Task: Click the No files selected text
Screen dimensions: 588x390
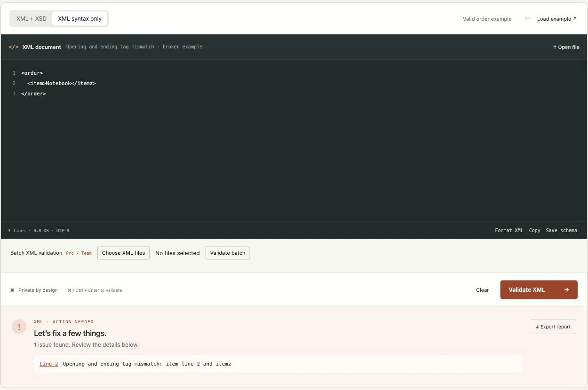Action: coord(177,253)
